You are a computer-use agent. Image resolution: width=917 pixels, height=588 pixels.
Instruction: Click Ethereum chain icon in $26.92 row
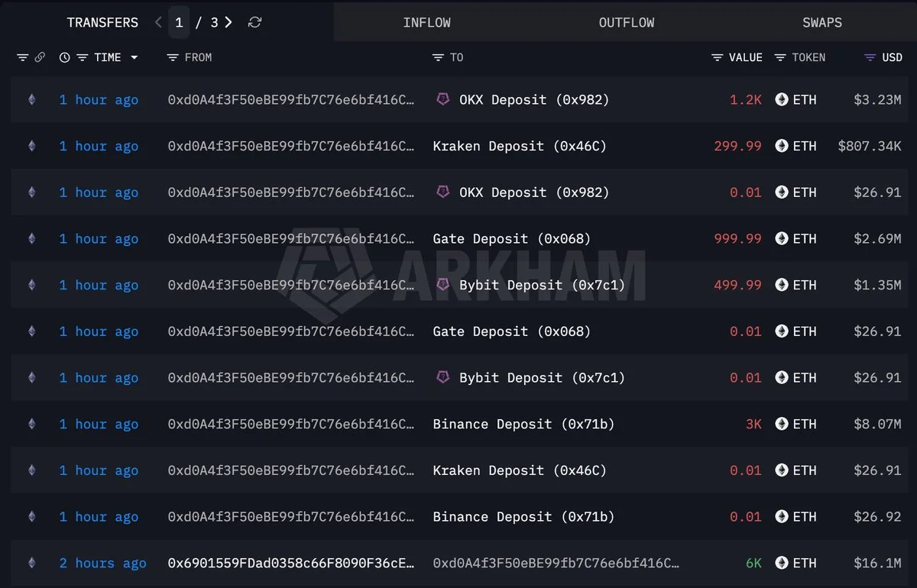coord(31,516)
